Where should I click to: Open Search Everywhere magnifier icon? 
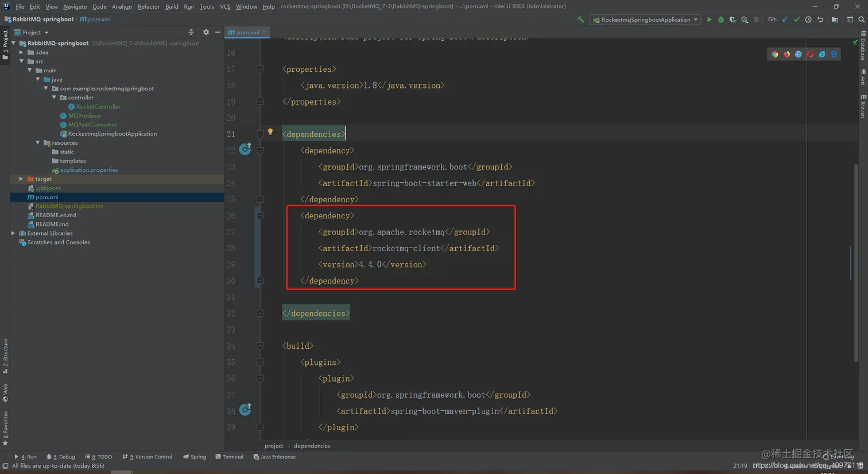[x=861, y=20]
